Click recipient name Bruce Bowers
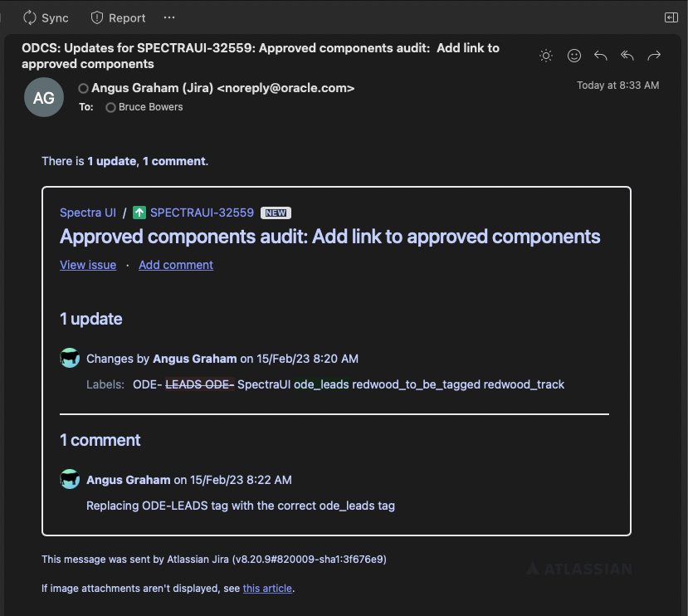This screenshot has width=688, height=616. (x=150, y=107)
